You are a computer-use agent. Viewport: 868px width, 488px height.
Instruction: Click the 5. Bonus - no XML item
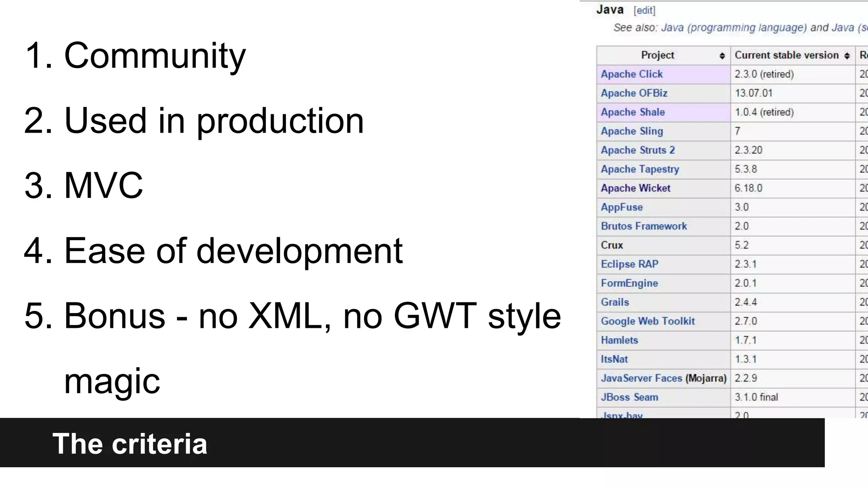pos(292,348)
